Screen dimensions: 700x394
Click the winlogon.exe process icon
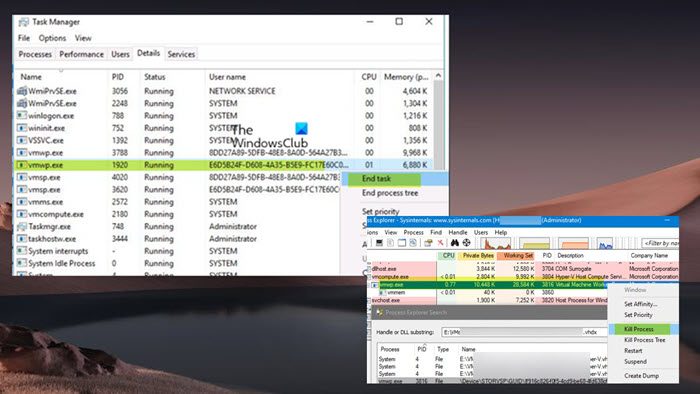click(x=22, y=116)
